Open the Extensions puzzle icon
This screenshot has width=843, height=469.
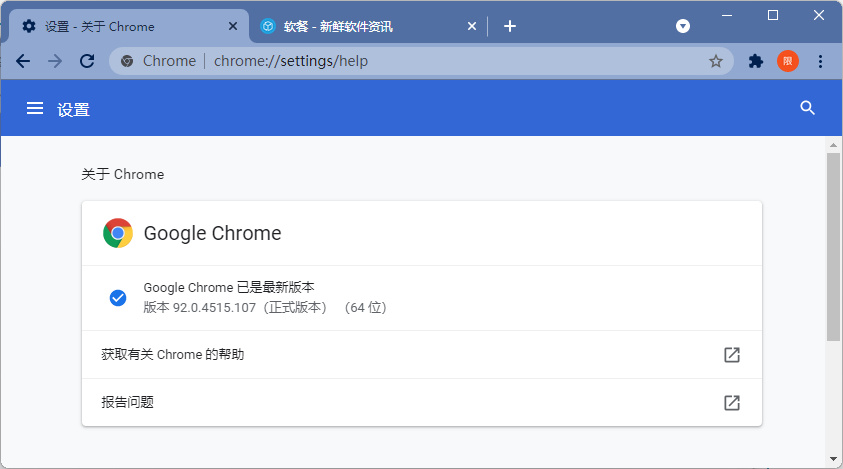click(756, 61)
